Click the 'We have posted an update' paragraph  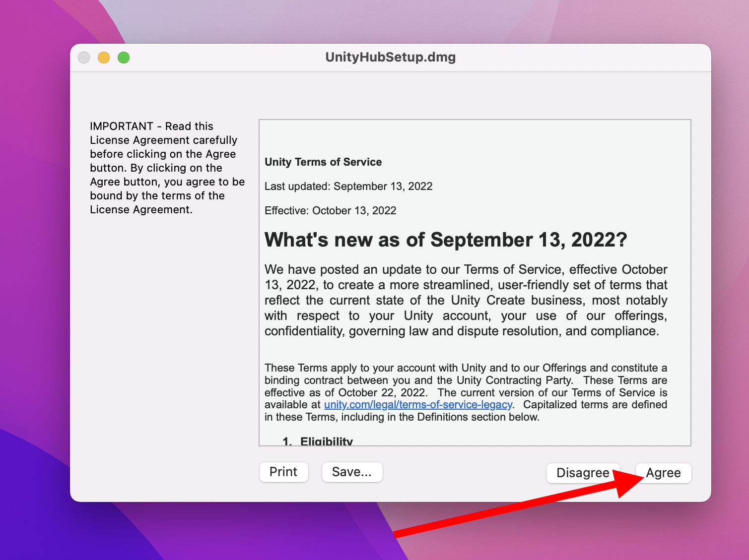466,300
